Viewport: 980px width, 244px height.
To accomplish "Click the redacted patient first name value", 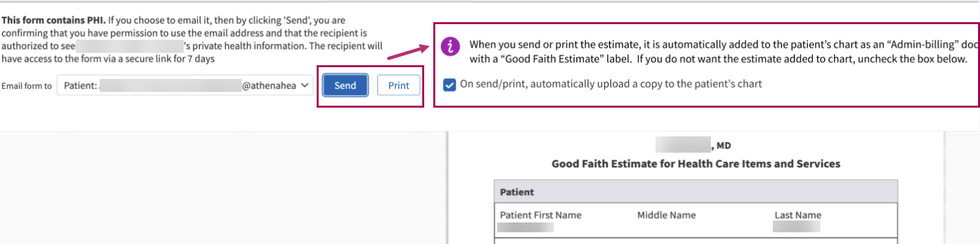I will click(525, 227).
